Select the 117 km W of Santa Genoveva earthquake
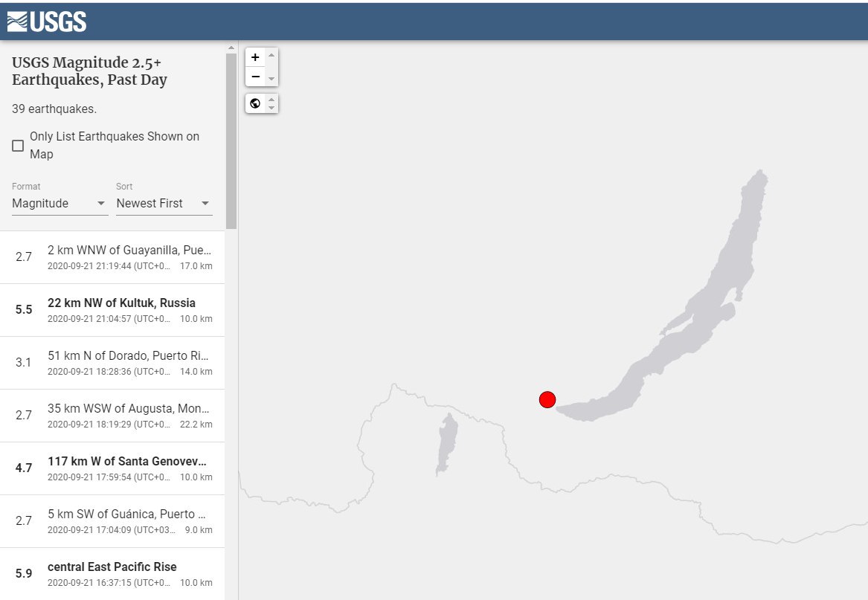This screenshot has height=600, width=868. 112,468
